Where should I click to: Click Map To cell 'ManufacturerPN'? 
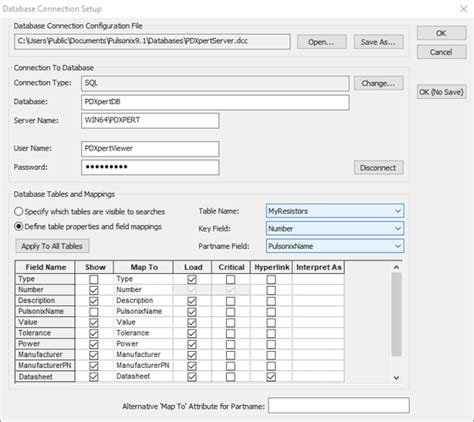[143, 365]
